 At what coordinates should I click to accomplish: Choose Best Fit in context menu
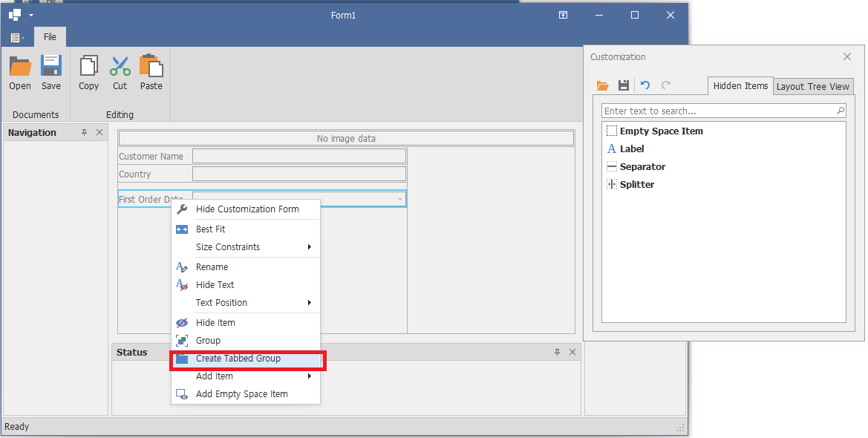point(246,229)
